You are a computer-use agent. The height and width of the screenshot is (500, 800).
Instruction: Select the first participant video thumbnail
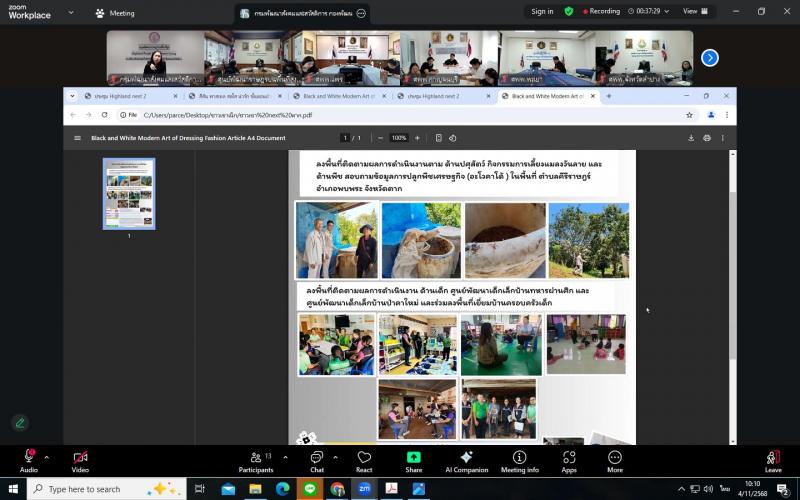tap(156, 58)
